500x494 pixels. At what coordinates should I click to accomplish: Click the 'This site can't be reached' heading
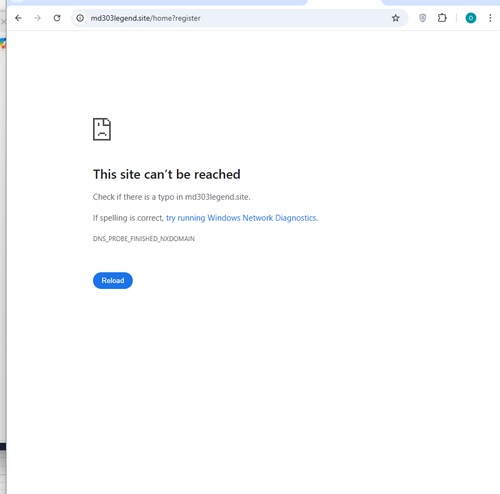click(167, 174)
